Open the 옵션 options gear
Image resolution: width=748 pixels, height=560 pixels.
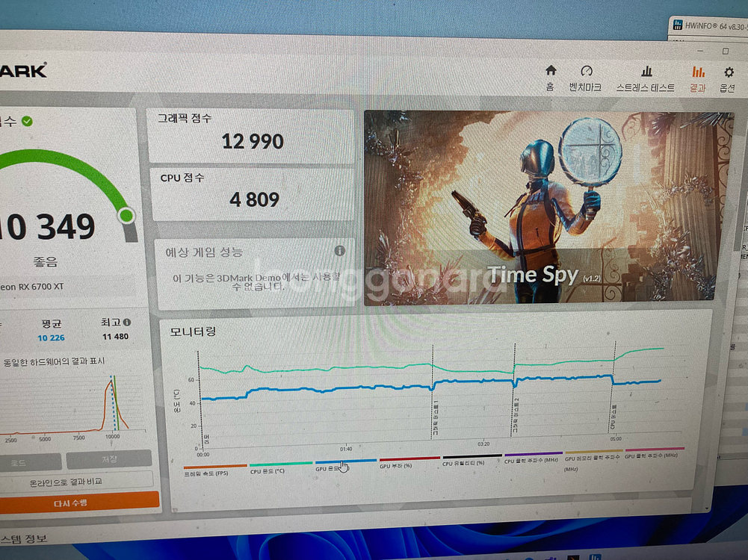(728, 80)
